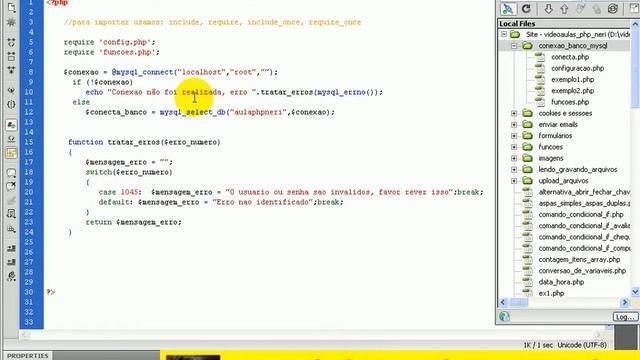This screenshot has height=360, width=640.
Task: Toggle Syntax Error Alerts in info bar
Action: [11, 153]
